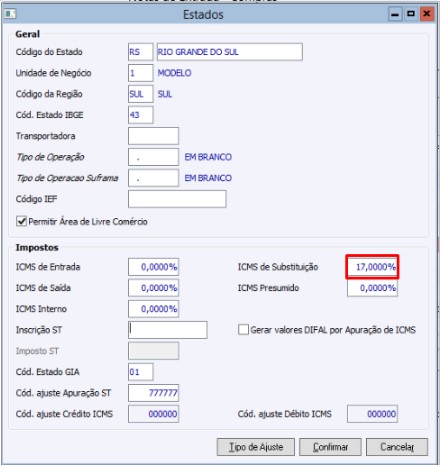This screenshot has height=465, width=440.
Task: Focus the Inscrição ST field
Action: (x=168, y=330)
